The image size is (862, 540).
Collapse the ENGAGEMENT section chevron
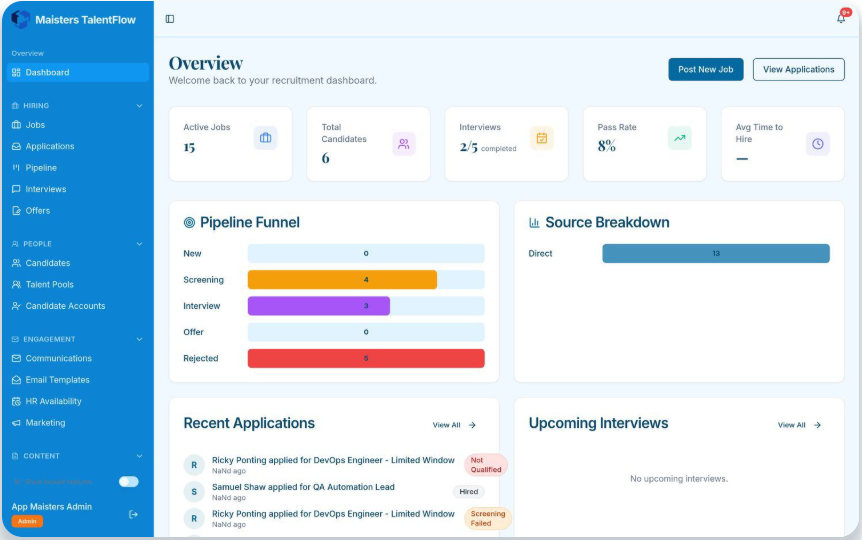(x=139, y=339)
